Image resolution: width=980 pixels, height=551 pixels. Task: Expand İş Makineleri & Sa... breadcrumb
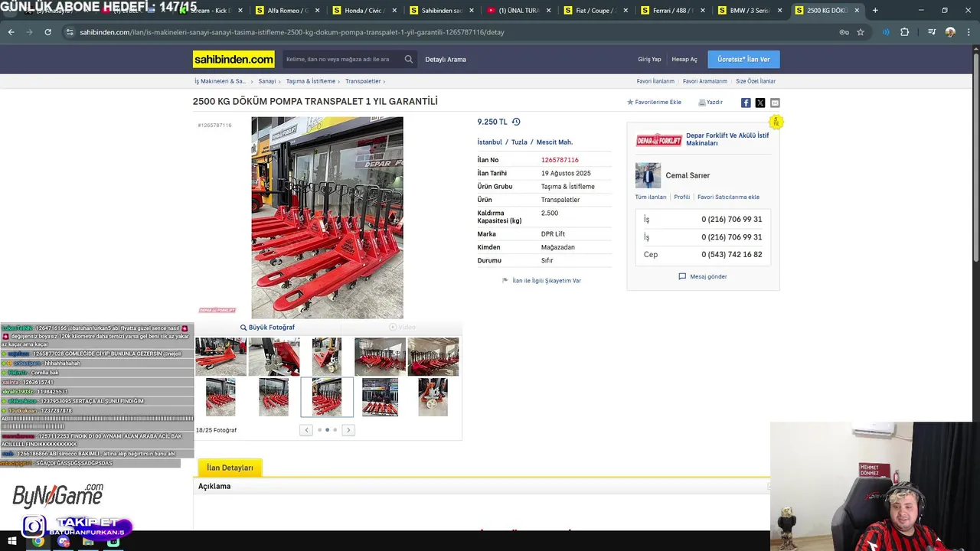(x=250, y=81)
